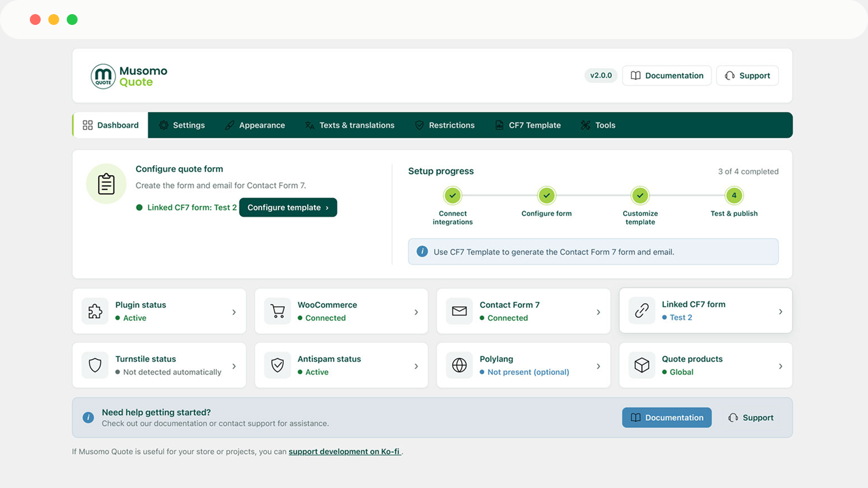Click the puzzle piece icon in Plugin status
The width and height of the screenshot is (868, 488).
[95, 311]
